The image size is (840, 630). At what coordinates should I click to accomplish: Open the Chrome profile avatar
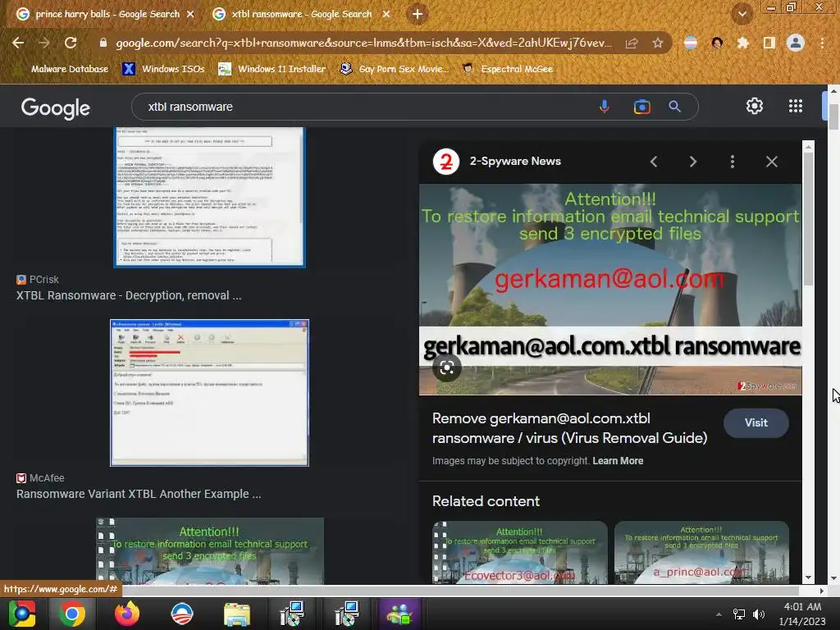pos(796,43)
